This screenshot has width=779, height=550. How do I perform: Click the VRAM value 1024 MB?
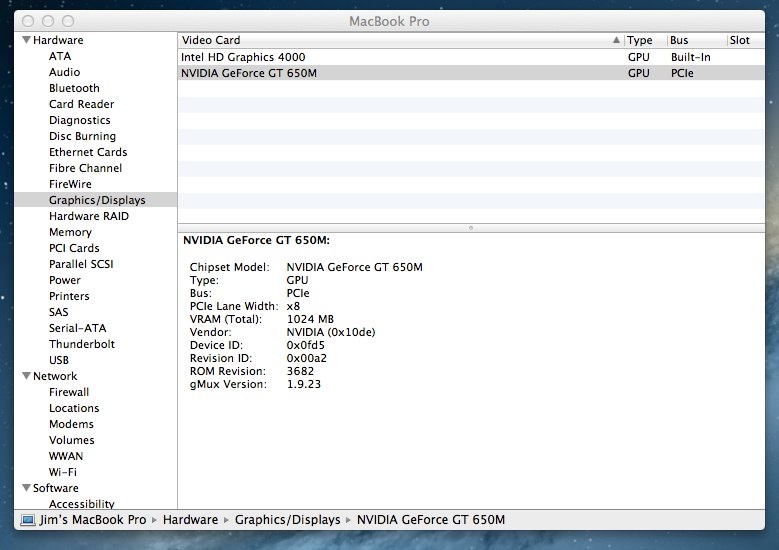click(310, 319)
